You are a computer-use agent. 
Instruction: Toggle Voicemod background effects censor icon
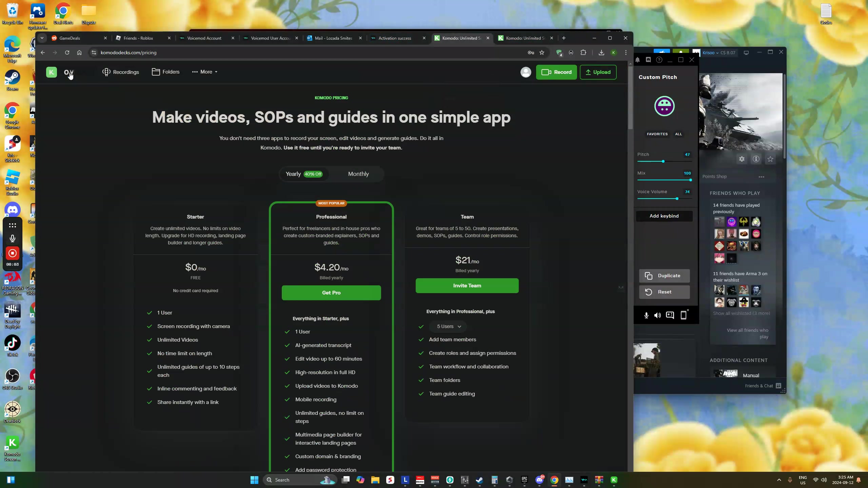tap(670, 315)
